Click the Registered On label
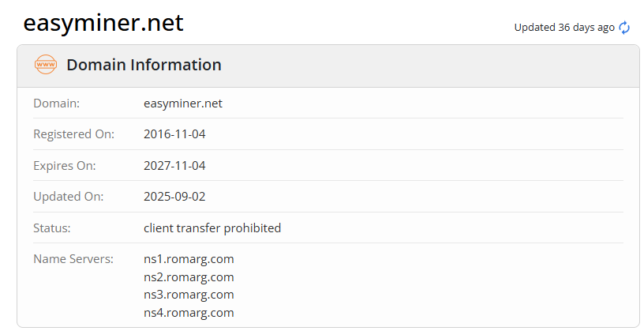 [73, 134]
